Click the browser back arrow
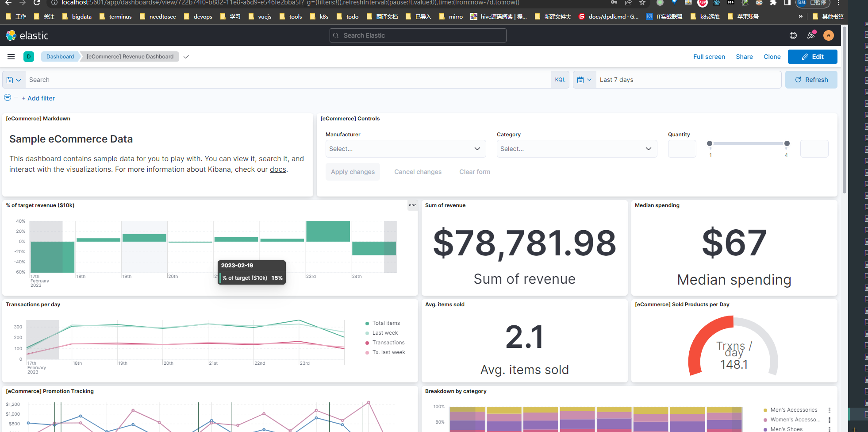Viewport: 868px width, 432px height. click(8, 3)
